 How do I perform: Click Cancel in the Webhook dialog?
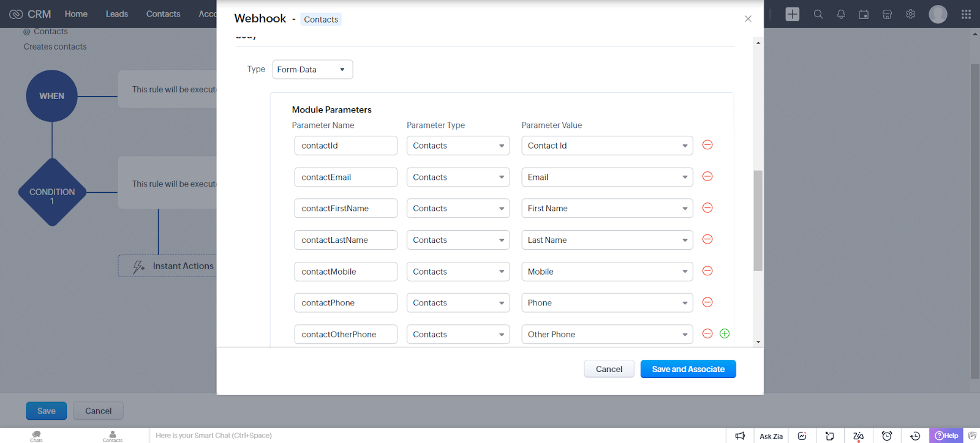point(609,369)
